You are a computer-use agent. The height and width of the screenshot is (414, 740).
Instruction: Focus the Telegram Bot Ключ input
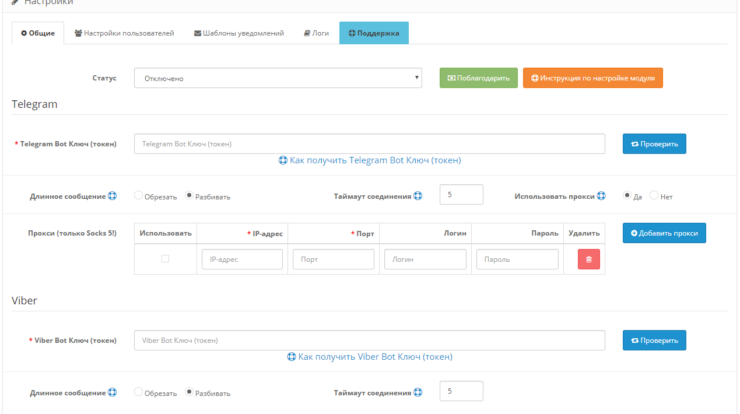(370, 144)
